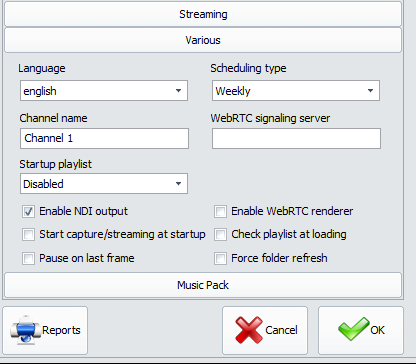Click the green checkmark OK icon
Screen dimensions: 416x364
pyautogui.click(x=353, y=329)
